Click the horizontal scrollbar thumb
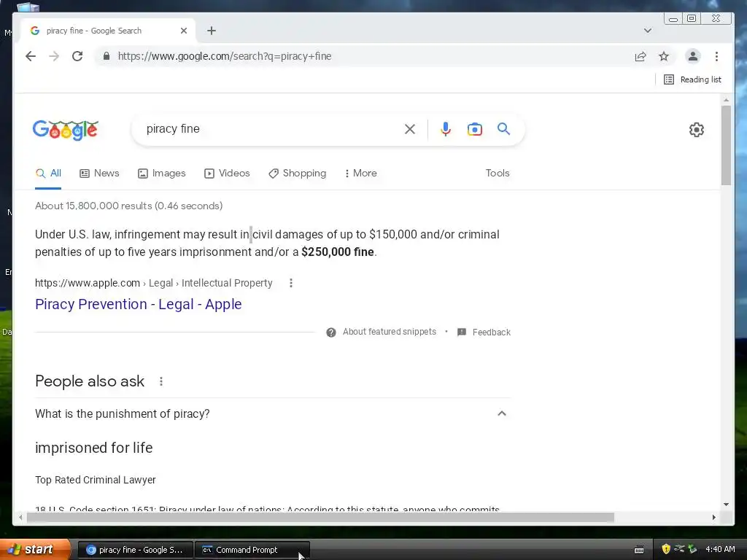747x560 pixels. point(320,517)
